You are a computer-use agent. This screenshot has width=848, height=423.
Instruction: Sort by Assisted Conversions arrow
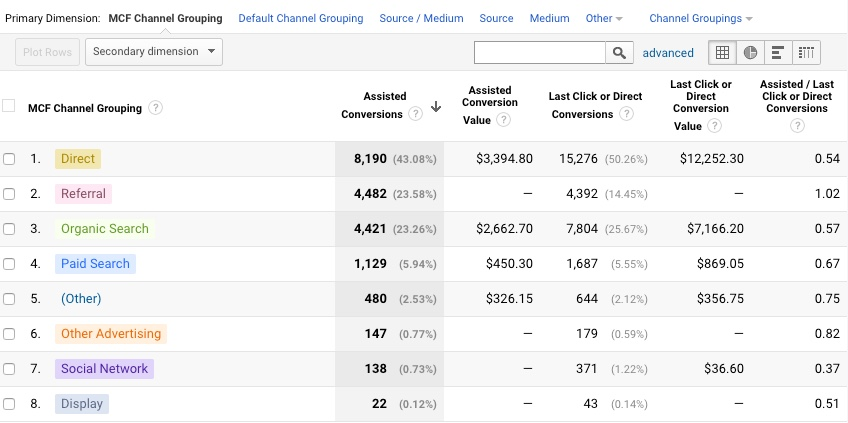pyautogui.click(x=436, y=107)
